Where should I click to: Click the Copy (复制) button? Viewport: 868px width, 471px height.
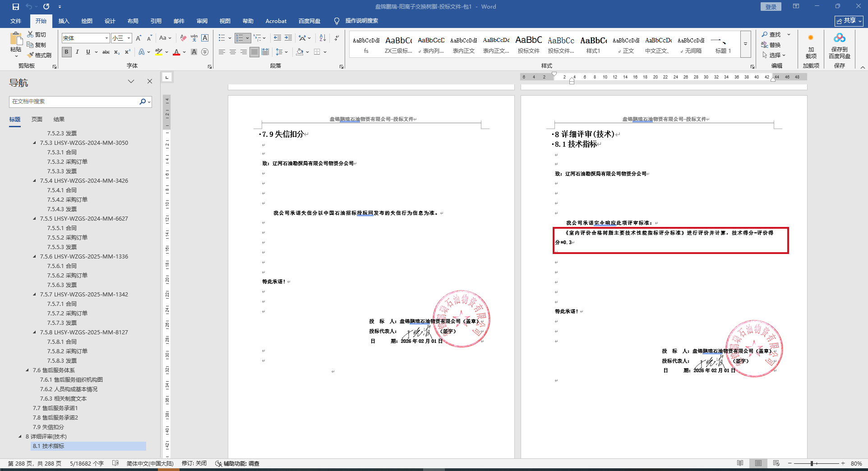(37, 45)
